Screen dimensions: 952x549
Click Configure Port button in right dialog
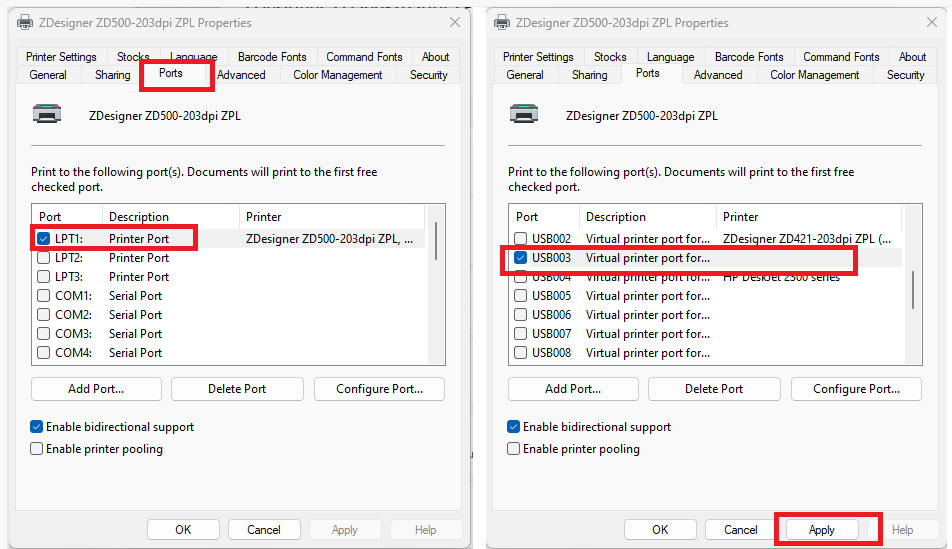(x=856, y=389)
